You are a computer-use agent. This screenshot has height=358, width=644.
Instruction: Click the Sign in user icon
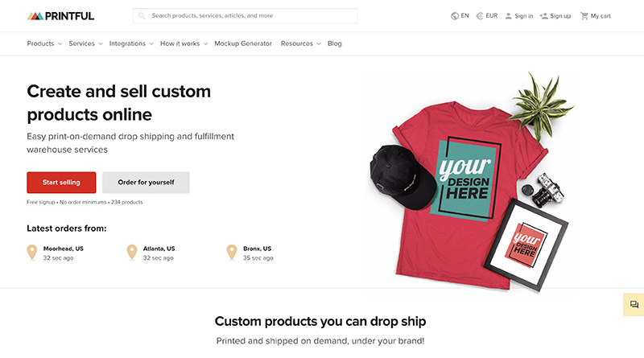509,15
